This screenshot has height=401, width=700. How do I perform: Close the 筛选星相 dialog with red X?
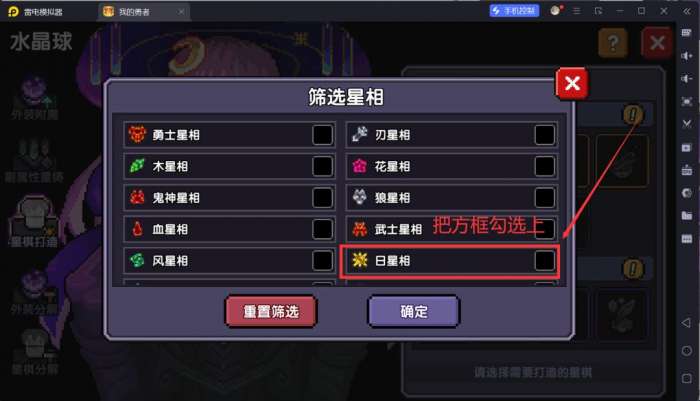tap(572, 84)
